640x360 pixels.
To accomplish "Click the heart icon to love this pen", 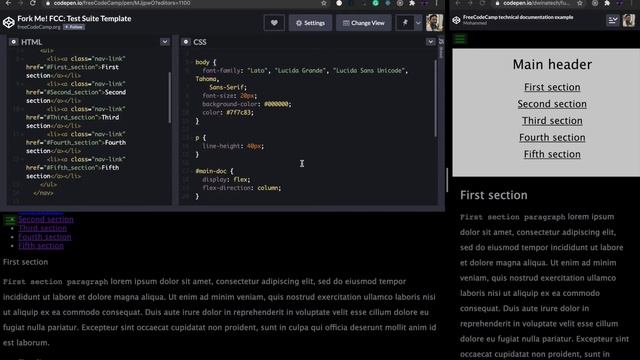I will 274,23.
